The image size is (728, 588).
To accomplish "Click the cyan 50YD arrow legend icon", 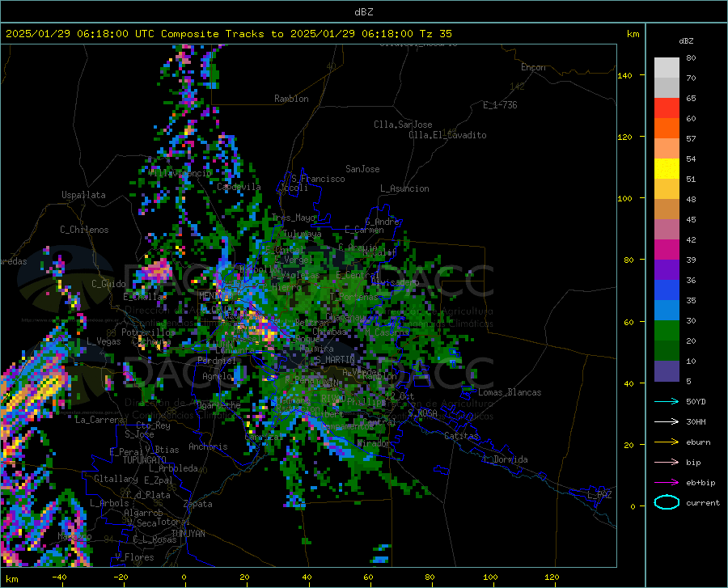I will point(667,401).
